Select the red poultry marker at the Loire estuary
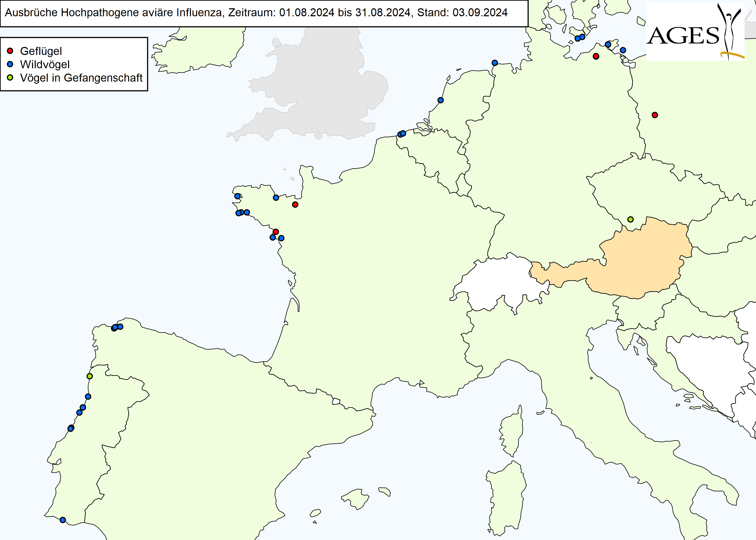The width and height of the screenshot is (756, 540). tap(276, 232)
